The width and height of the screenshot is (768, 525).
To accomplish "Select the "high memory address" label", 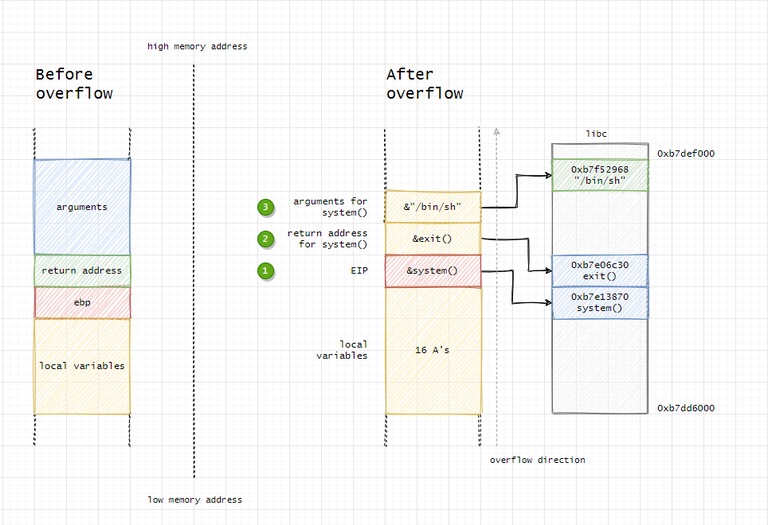I will coord(197,46).
